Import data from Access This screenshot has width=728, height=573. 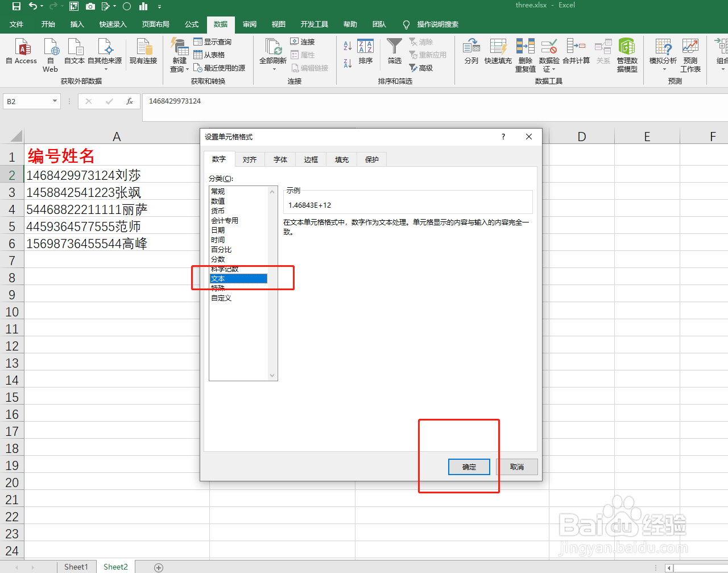point(22,52)
